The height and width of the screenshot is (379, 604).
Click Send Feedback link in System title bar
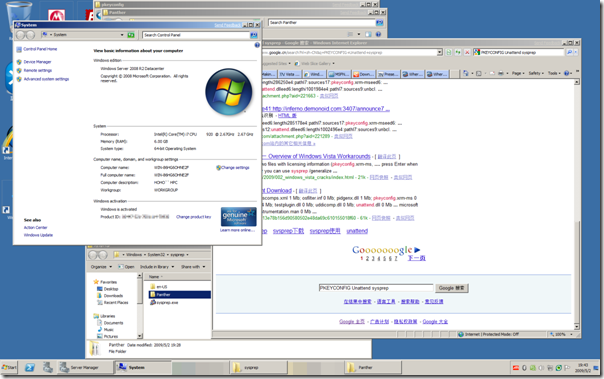point(227,25)
